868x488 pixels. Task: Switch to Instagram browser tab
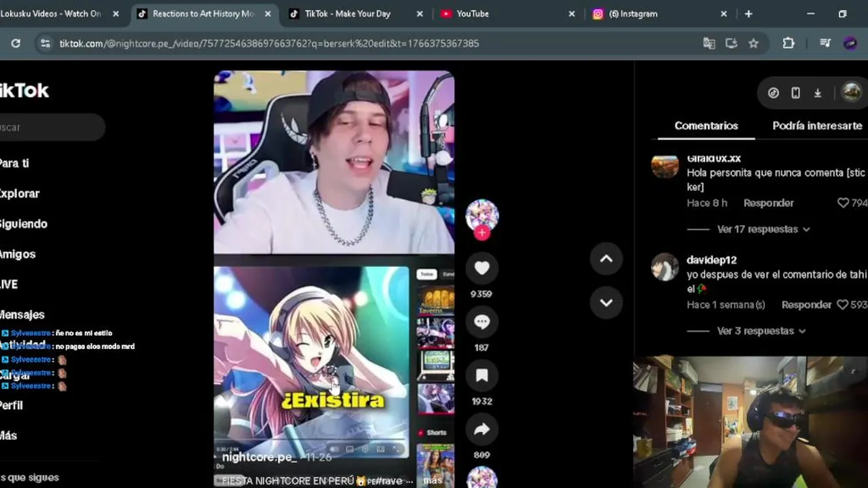(x=659, y=14)
